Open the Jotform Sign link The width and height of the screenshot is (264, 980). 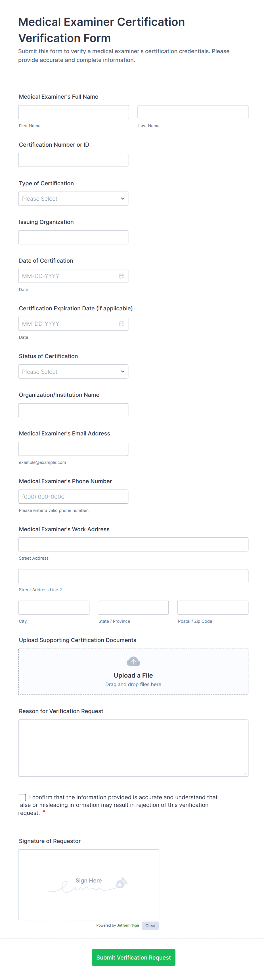(x=128, y=926)
